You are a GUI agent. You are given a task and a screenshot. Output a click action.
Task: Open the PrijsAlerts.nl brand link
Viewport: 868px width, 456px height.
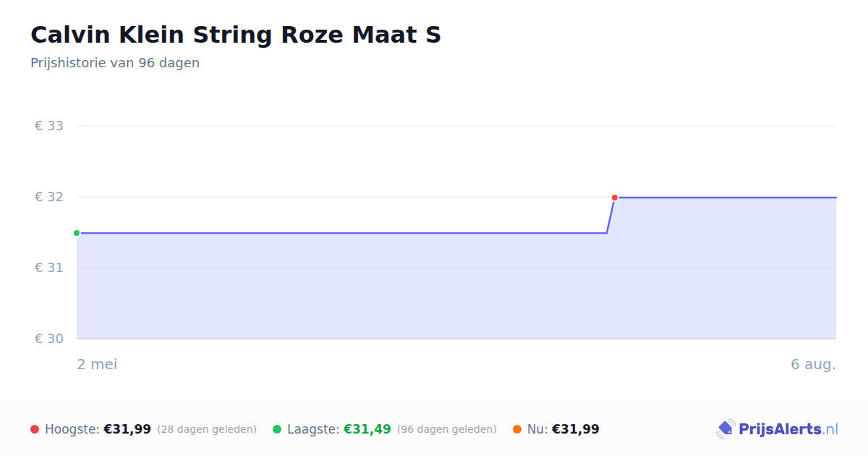click(x=778, y=429)
